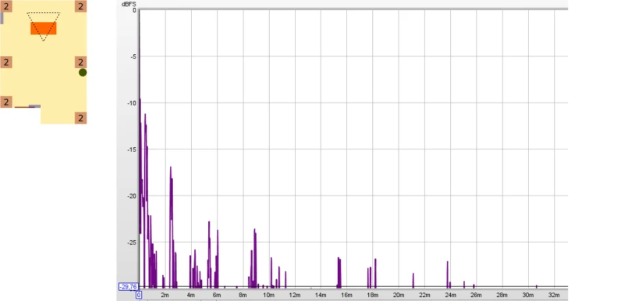Click the -29,76 level readout box
The image size is (644, 301).
click(x=128, y=287)
